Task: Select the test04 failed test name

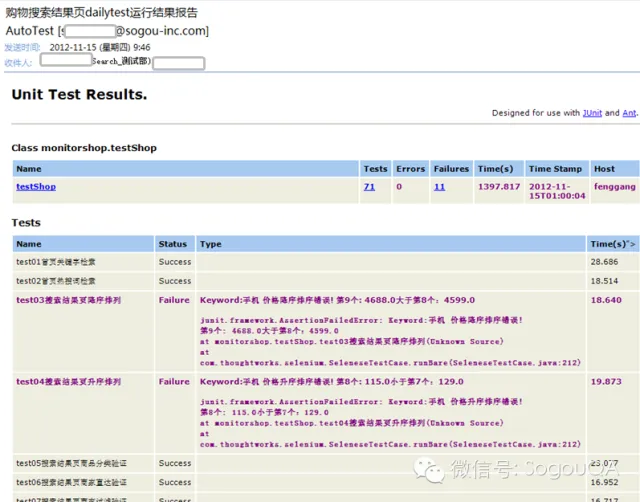Action: (x=69, y=382)
